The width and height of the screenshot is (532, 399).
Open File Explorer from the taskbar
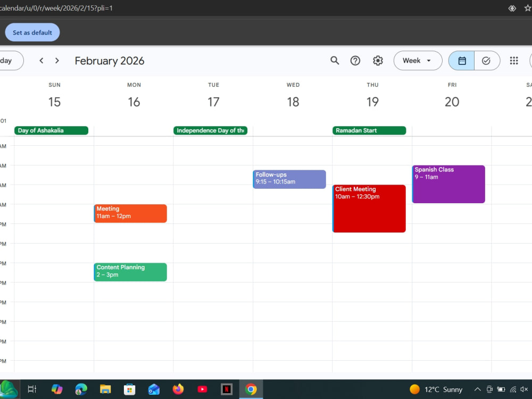[x=105, y=389]
